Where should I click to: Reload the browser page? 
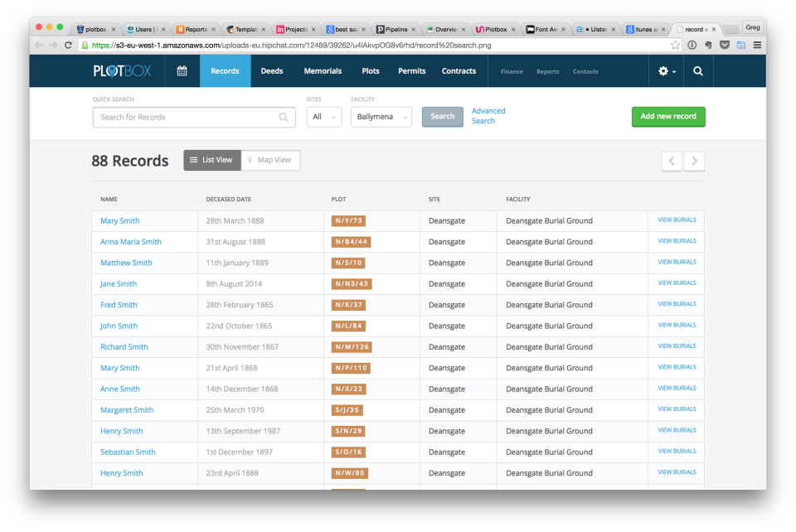pyautogui.click(x=68, y=45)
